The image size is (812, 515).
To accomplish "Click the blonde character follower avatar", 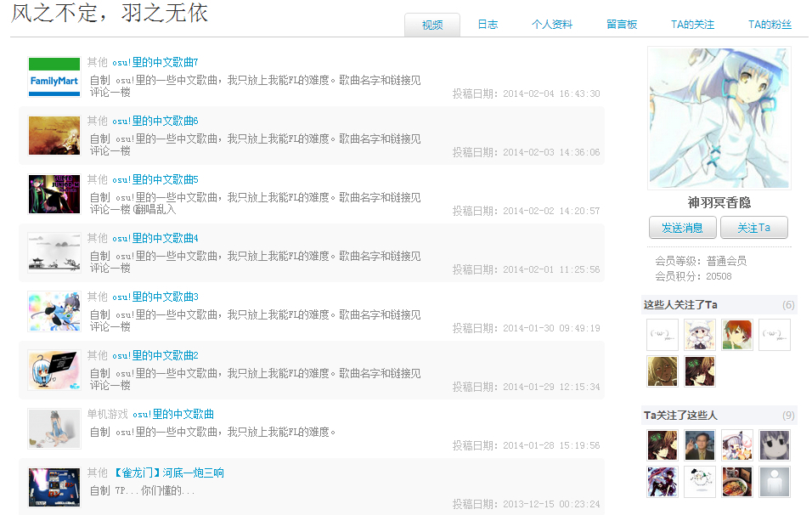I will coord(663,371).
